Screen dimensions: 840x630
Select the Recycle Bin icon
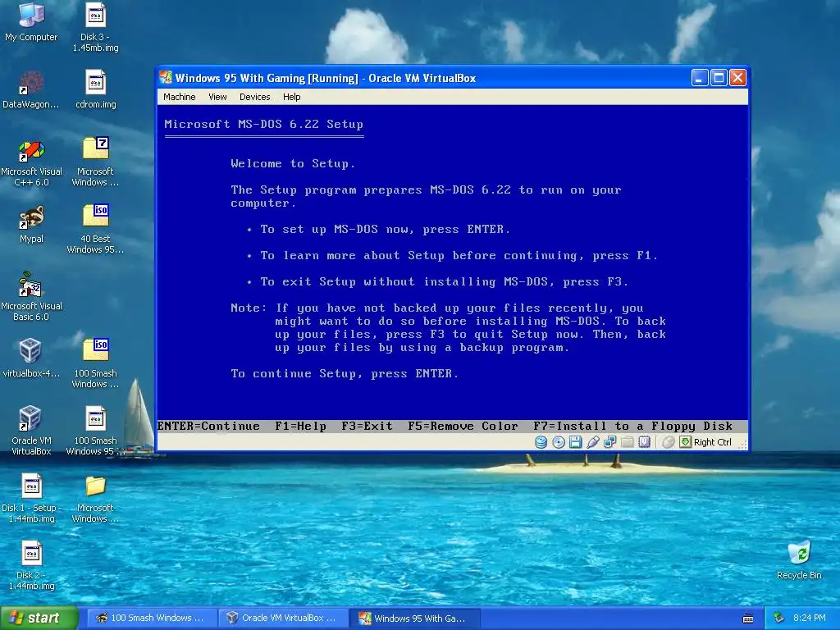(x=799, y=560)
